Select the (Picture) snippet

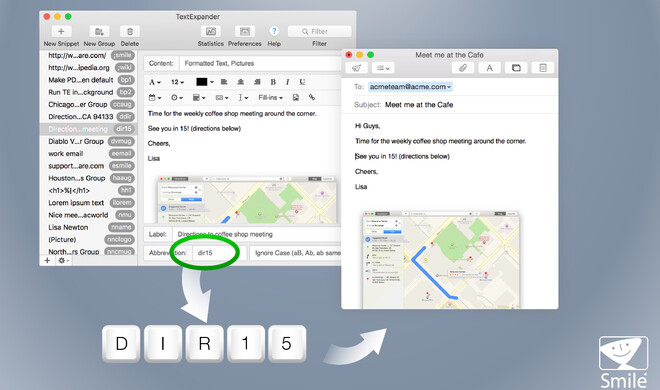(88, 239)
